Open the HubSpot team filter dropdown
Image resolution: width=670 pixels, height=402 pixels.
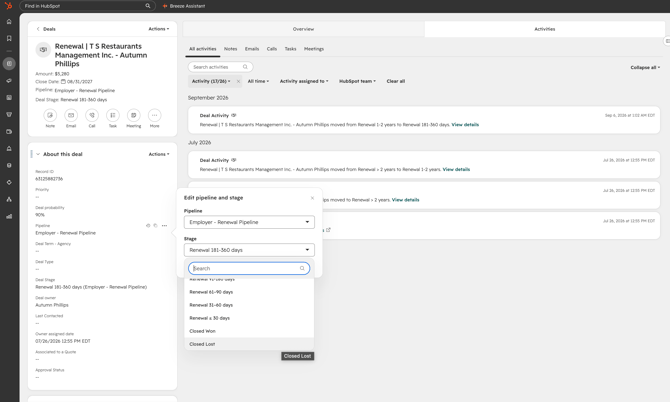pyautogui.click(x=357, y=81)
